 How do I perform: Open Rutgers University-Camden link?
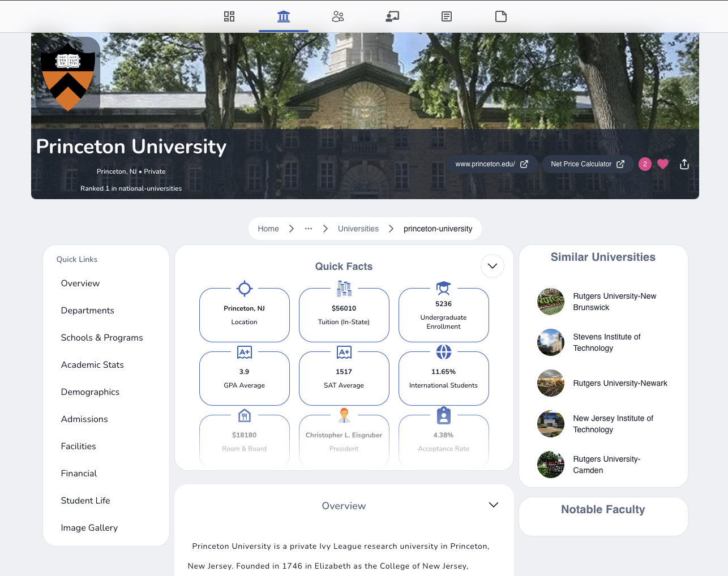click(607, 465)
